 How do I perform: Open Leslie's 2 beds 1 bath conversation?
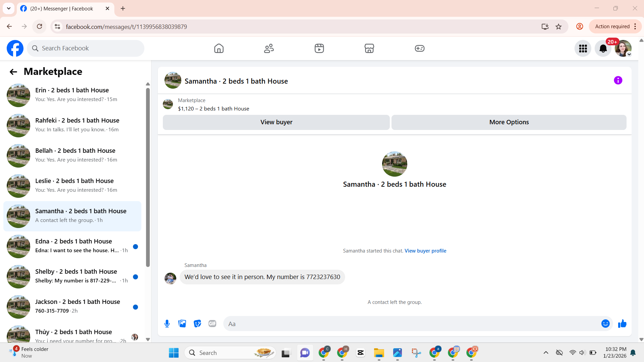click(72, 186)
